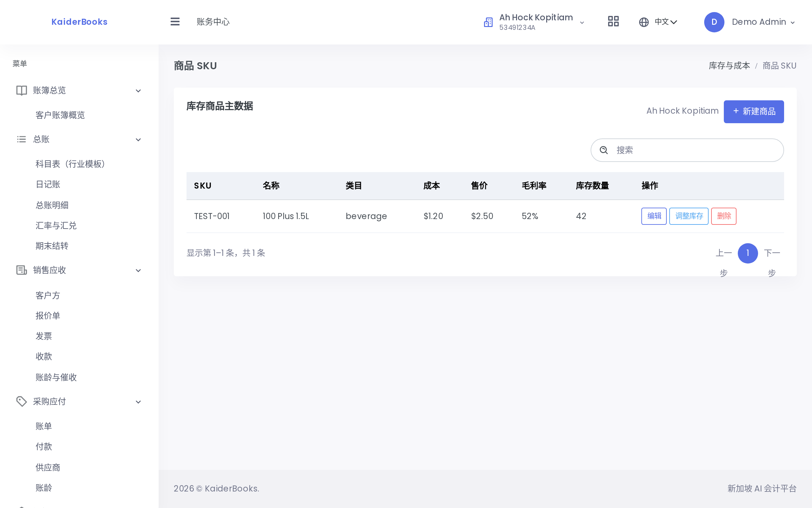Go to next page with 下一步
812x508 pixels.
pos(772,263)
